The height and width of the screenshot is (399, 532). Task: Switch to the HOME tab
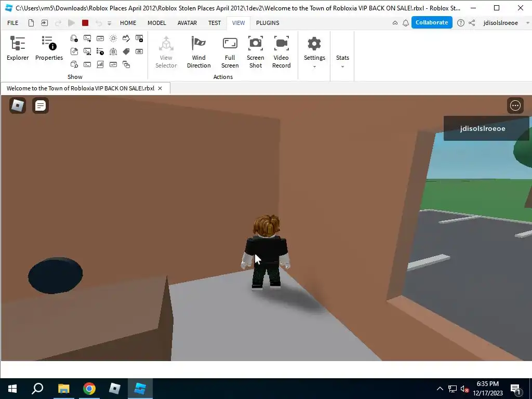(x=128, y=23)
